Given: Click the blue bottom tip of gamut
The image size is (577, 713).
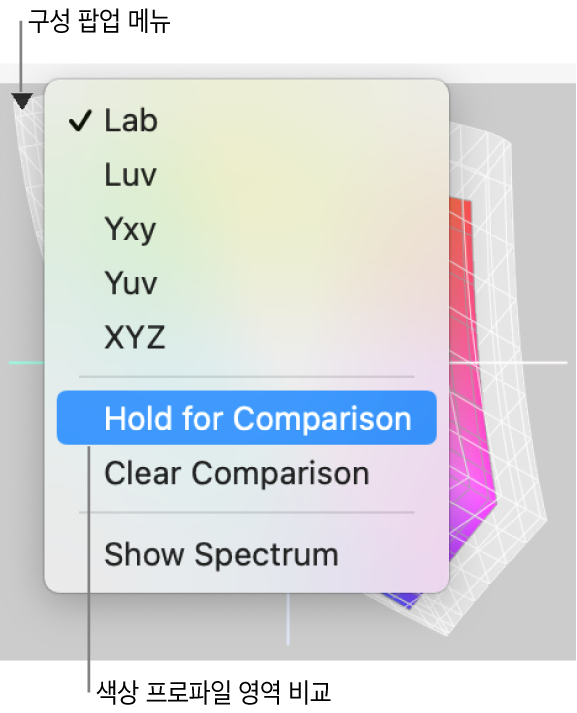Looking at the screenshot, I should click(405, 600).
